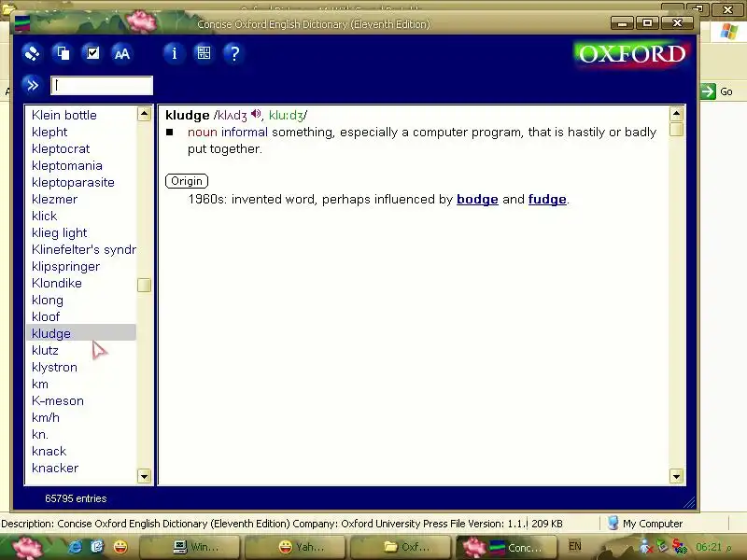Follow the bodge cross-reference link
The image size is (747, 560).
click(x=477, y=199)
